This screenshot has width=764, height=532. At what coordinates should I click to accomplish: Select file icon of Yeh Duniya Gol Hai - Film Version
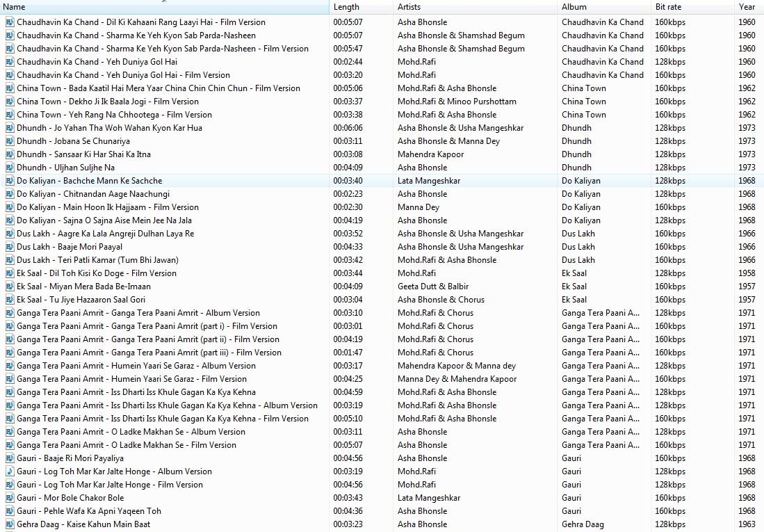click(10, 74)
